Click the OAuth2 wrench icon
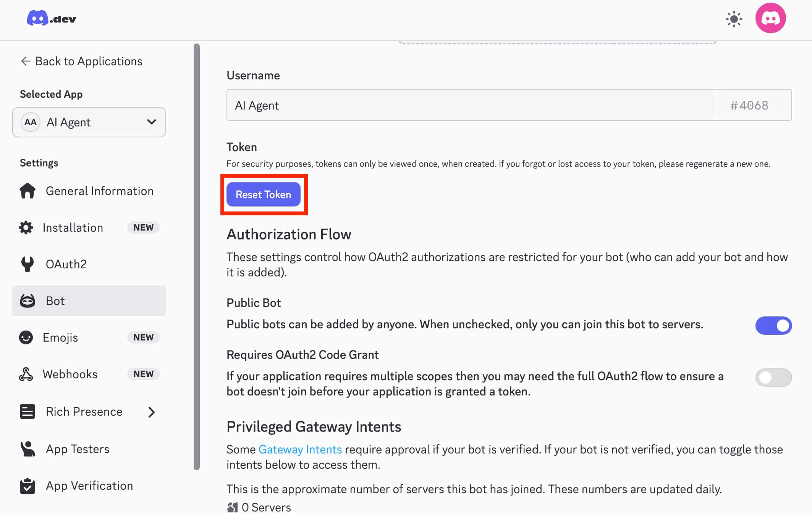 click(27, 264)
